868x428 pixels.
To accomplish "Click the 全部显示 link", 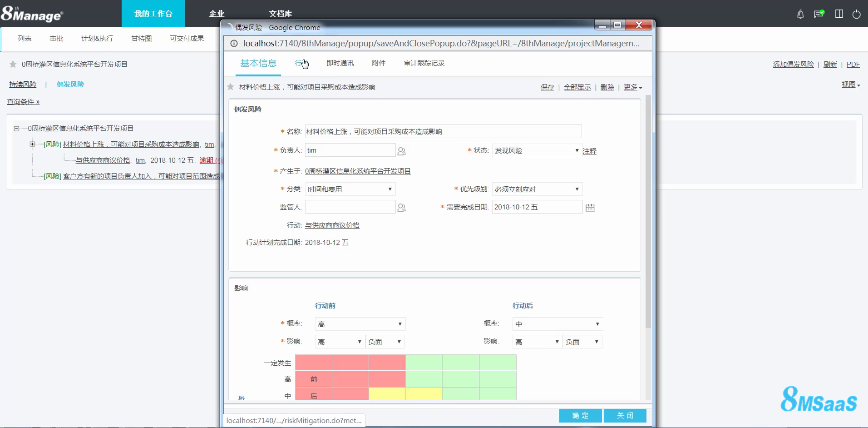I will click(577, 87).
